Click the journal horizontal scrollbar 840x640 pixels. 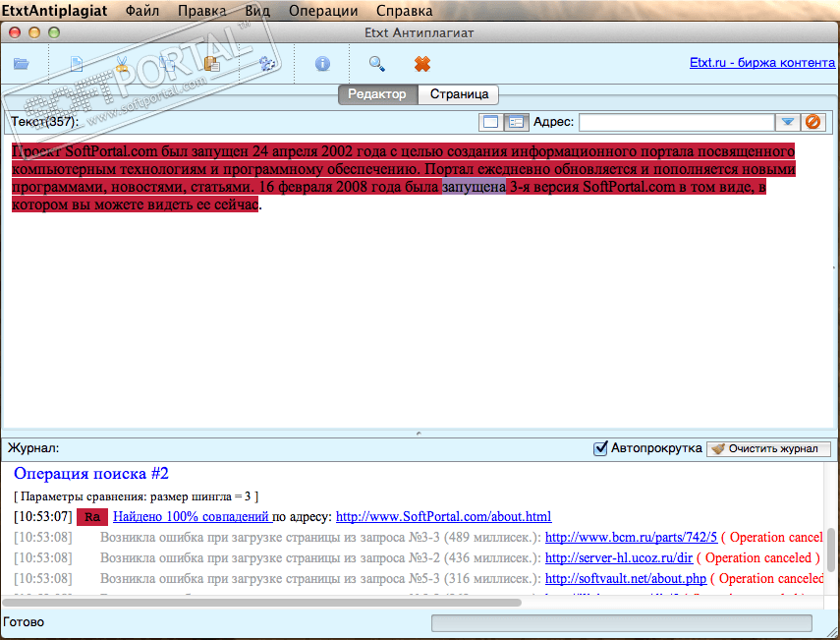pos(262,602)
